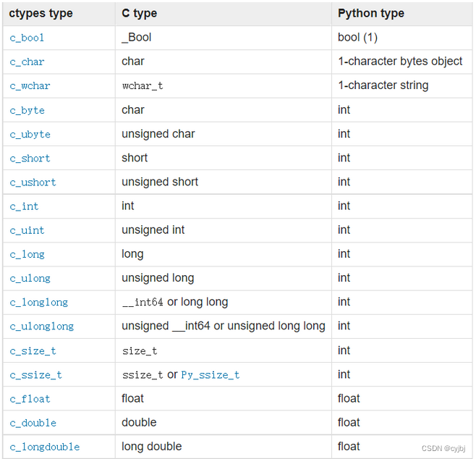Select 'unsigned __int64 or unsigned long long' cell

pos(223,327)
